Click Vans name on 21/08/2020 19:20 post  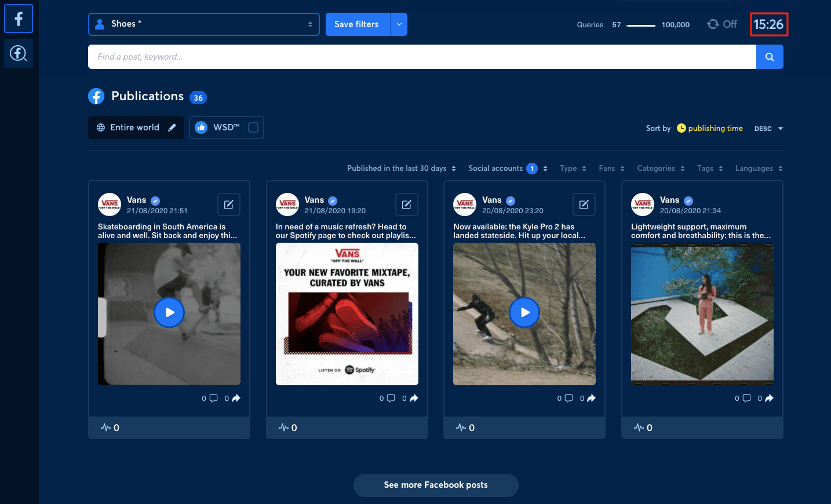click(314, 200)
